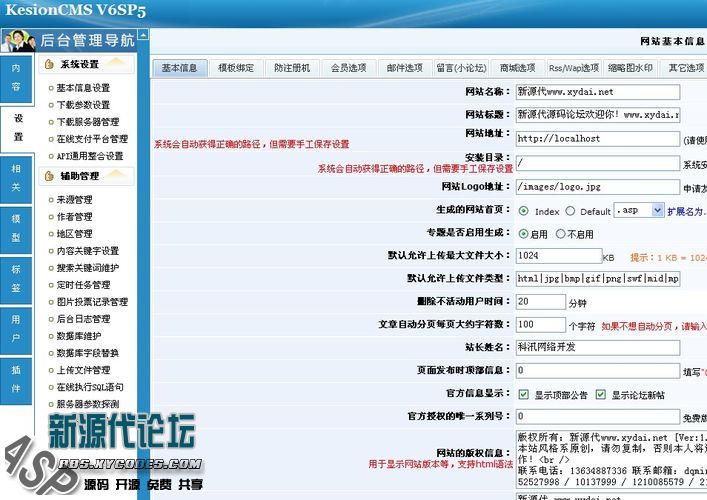This screenshot has height=500, width=707.
Task: Open 内容关键字设置 link
Action: (x=87, y=251)
